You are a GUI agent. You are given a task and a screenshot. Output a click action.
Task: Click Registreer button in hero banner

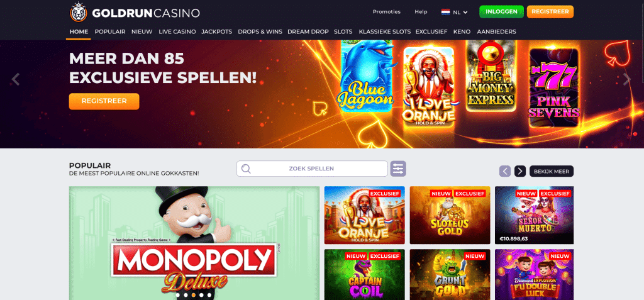point(104,101)
